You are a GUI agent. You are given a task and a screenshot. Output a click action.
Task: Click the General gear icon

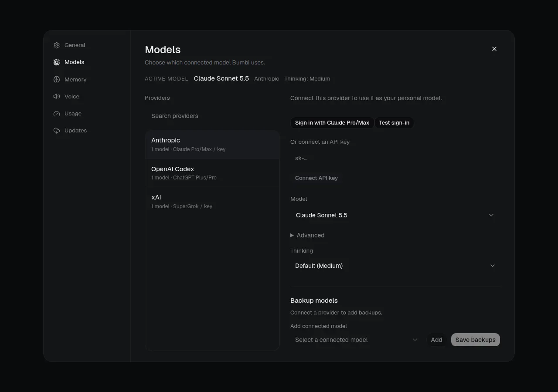(x=57, y=45)
